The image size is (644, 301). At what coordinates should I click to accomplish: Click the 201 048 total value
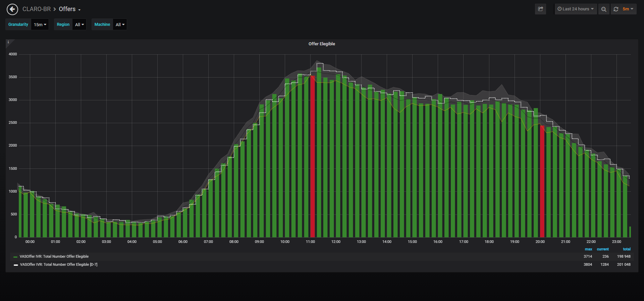click(624, 265)
